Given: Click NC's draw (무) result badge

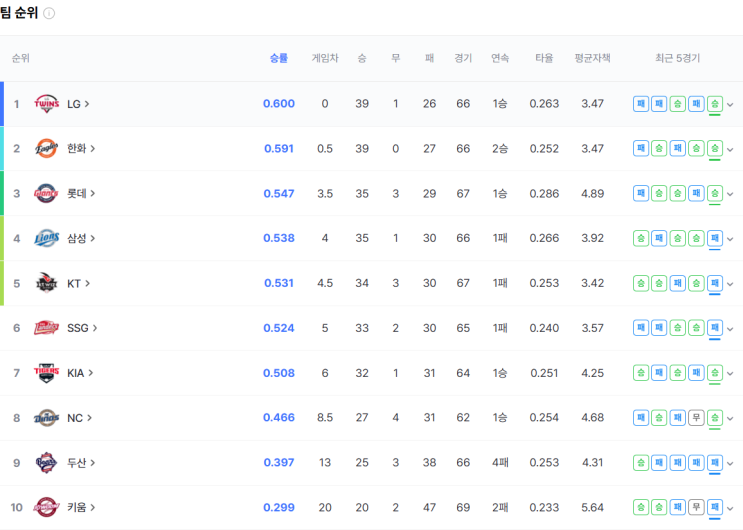Looking at the screenshot, I should 696,418.
